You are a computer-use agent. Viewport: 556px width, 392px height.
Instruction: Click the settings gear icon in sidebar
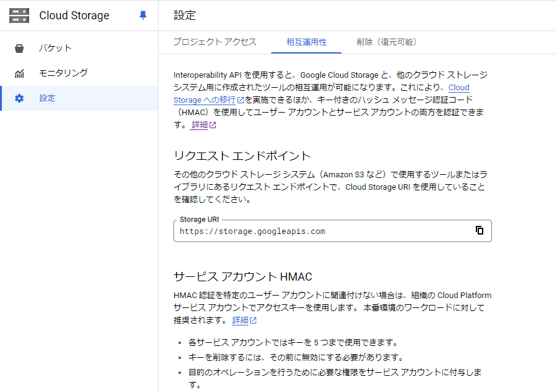[x=19, y=98]
